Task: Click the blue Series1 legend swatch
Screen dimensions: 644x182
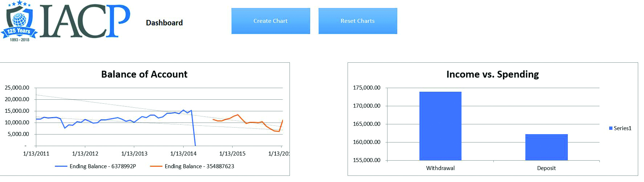Action: 611,128
